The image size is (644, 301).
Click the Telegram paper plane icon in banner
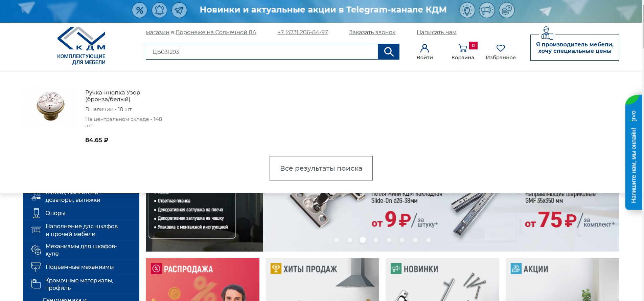179,10
